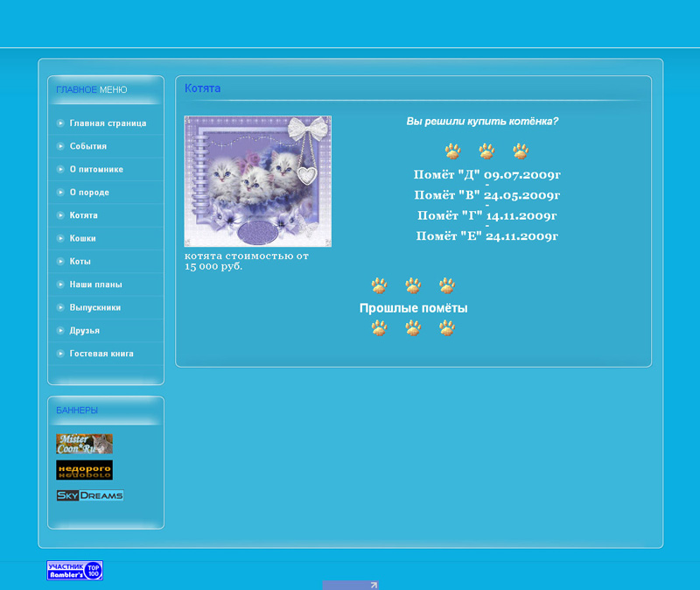Click arrow bullet beside Гостевая книга
The width and height of the screenshot is (700, 590).
60,354
